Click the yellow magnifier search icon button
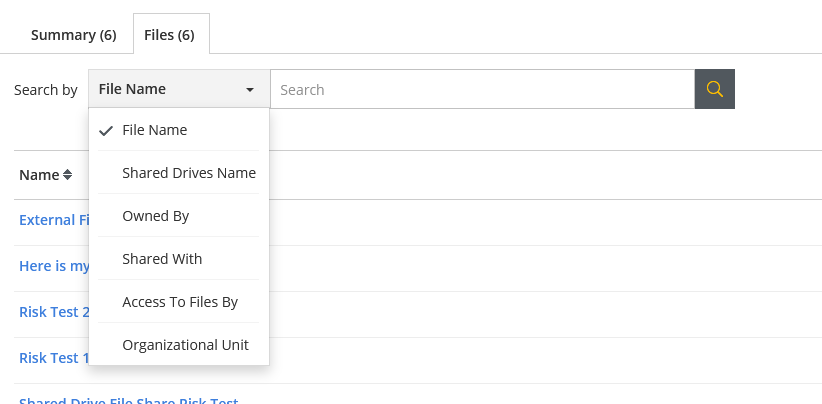Viewport: 822px width, 404px height. point(715,89)
